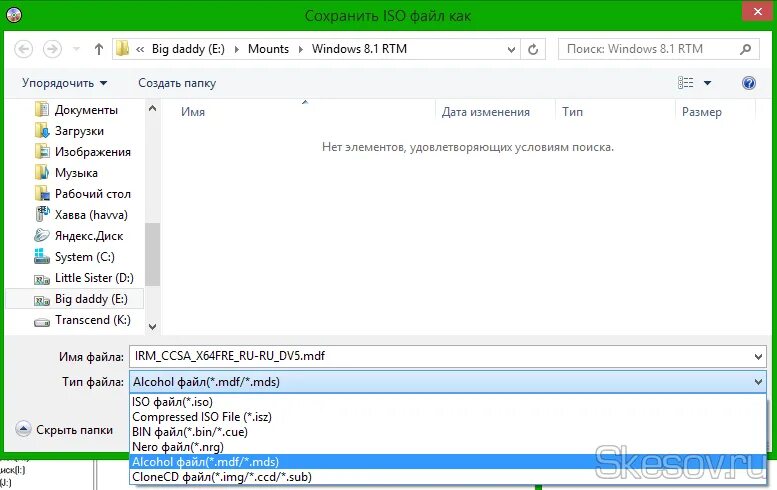Select Хавва (havva) in the navigation pane
This screenshot has width=777, height=490.
tap(91, 215)
